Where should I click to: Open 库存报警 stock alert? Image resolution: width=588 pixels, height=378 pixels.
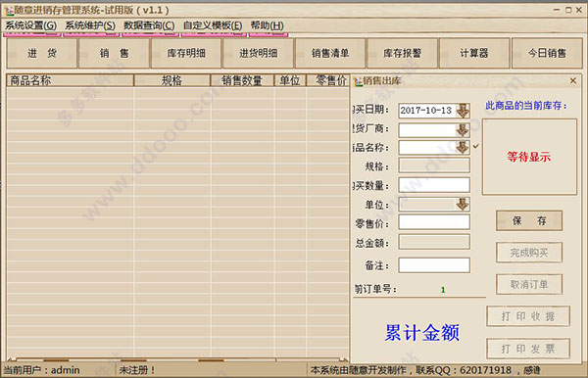403,53
